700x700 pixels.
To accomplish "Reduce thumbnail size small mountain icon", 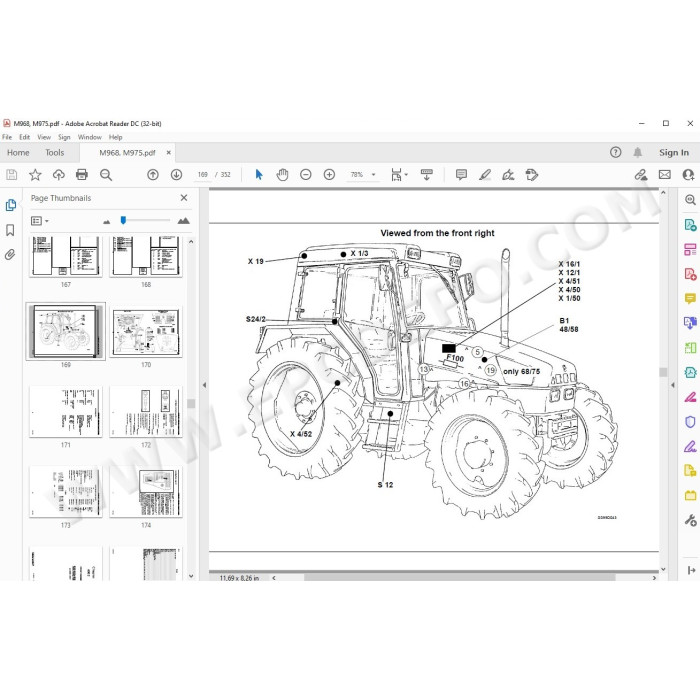I will [x=106, y=221].
